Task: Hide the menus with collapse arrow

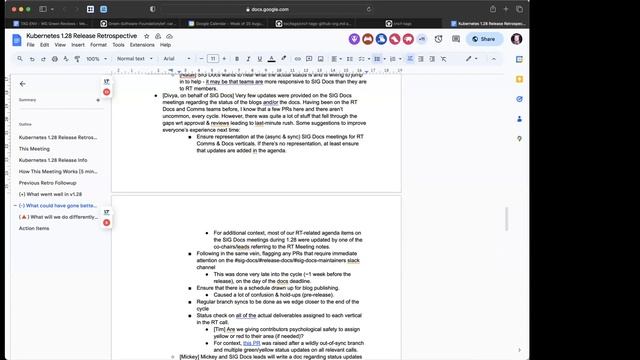Action: (493, 59)
